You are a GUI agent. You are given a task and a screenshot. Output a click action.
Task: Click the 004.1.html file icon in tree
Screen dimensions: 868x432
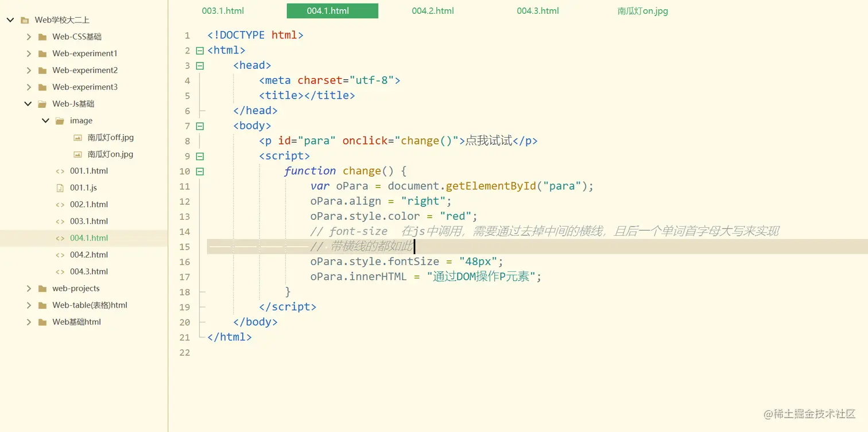pos(60,238)
